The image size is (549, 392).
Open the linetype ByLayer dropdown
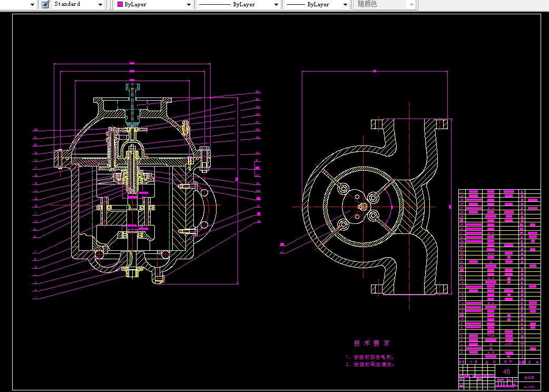(239, 5)
